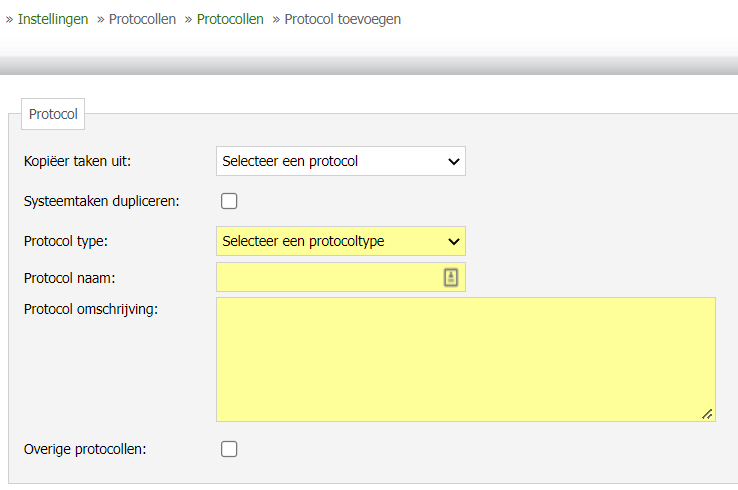This screenshot has width=738, height=490.
Task: Click the gray header bar below the breadcrumbs
Action: (369, 65)
